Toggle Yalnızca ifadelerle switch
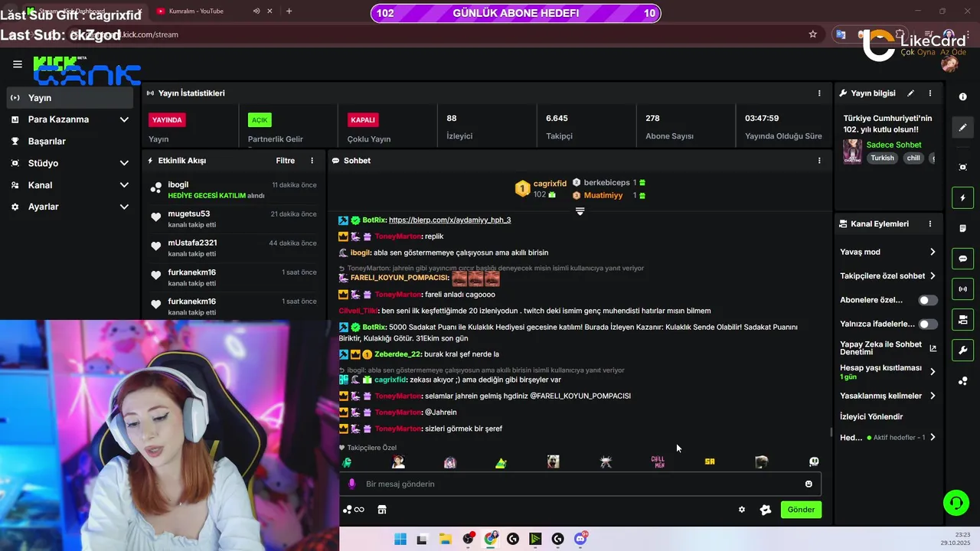The image size is (980, 551). pyautogui.click(x=927, y=324)
